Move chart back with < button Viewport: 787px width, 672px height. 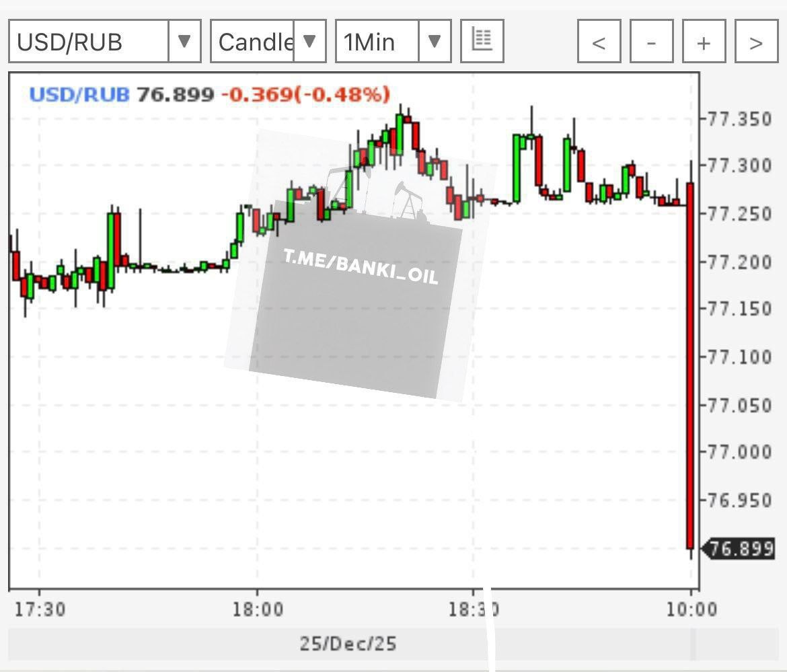pyautogui.click(x=599, y=41)
